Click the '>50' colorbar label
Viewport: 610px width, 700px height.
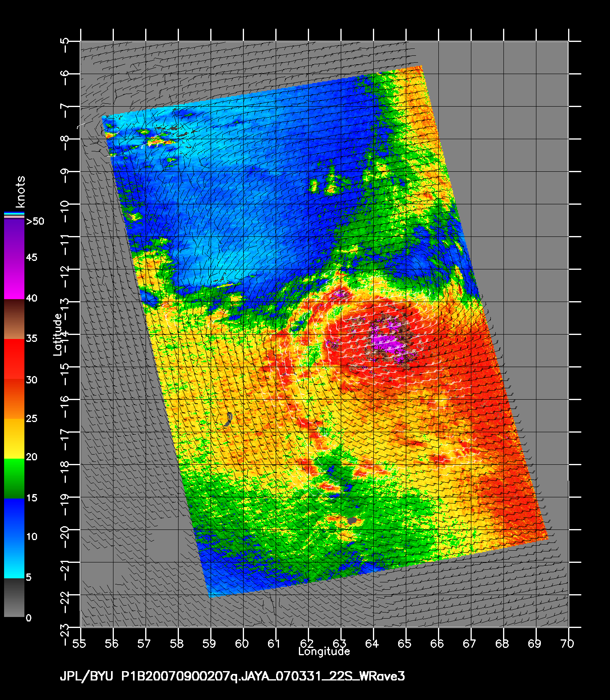(x=35, y=221)
